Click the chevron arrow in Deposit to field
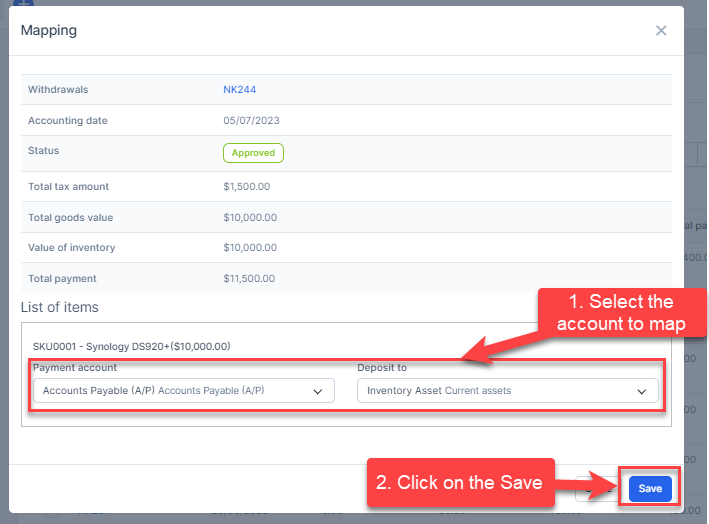The image size is (709, 524). click(642, 392)
